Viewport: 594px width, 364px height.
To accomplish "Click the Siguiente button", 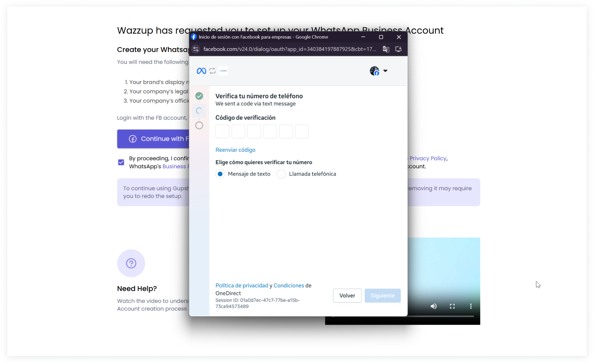I will click(383, 296).
